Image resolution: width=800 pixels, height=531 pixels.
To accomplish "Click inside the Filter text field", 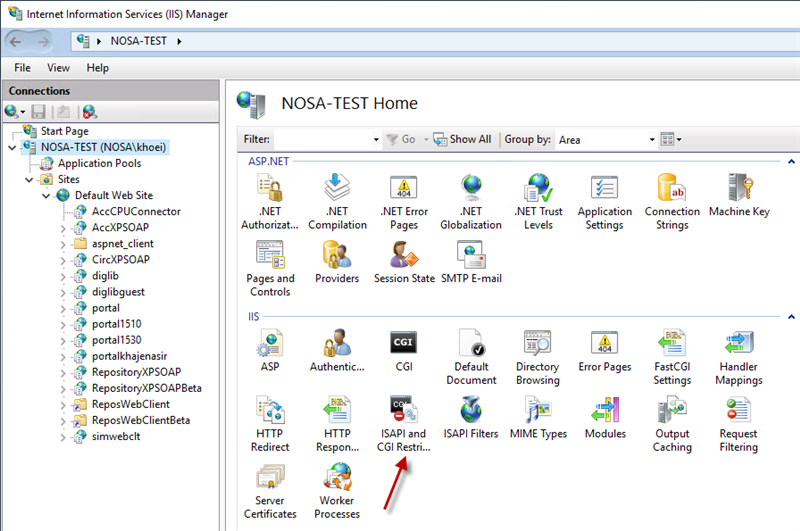I will click(320, 140).
